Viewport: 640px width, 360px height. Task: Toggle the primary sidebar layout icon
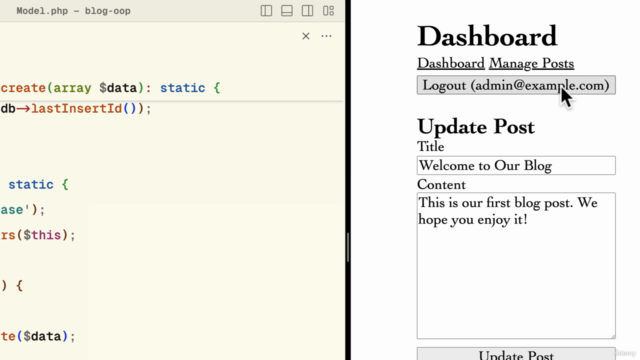[266, 11]
